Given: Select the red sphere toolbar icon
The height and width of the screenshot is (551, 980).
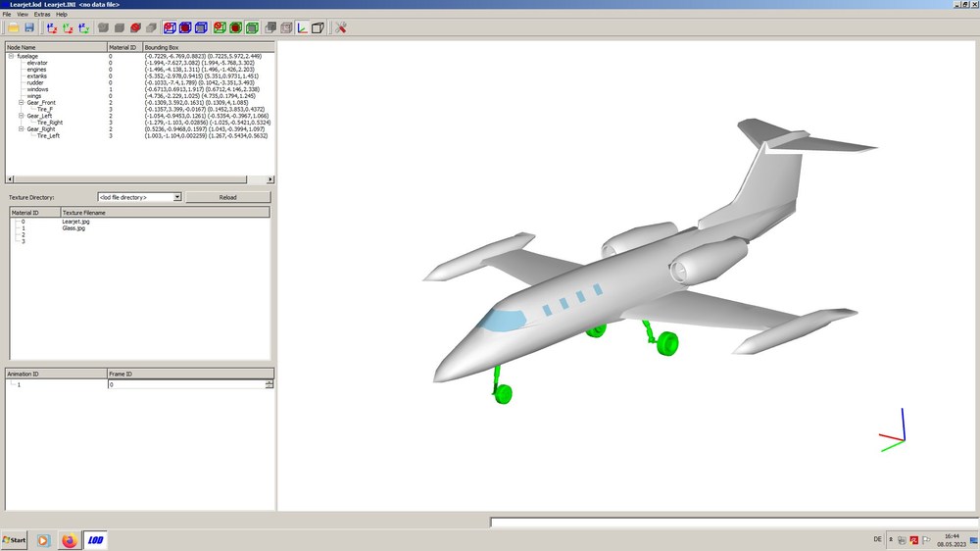Looking at the screenshot, I should [x=135, y=27].
